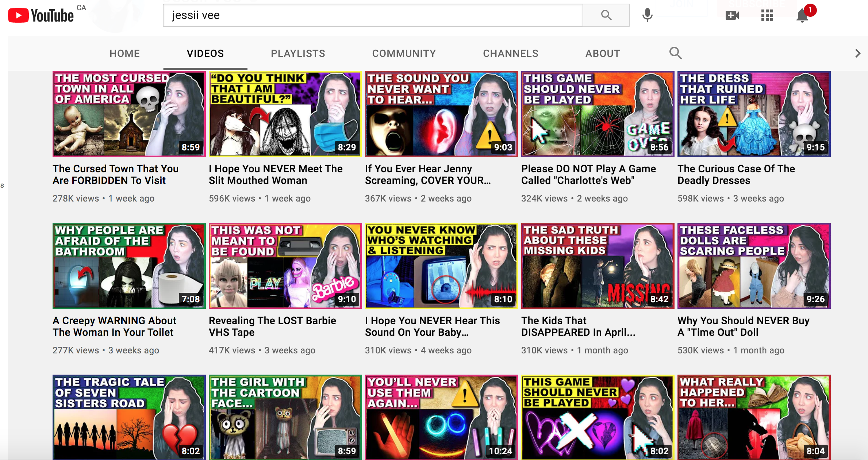This screenshot has height=460, width=868.
Task: Open thumbnail 'The Tragic Tale of Seven Sisters Road'
Action: [x=129, y=417]
